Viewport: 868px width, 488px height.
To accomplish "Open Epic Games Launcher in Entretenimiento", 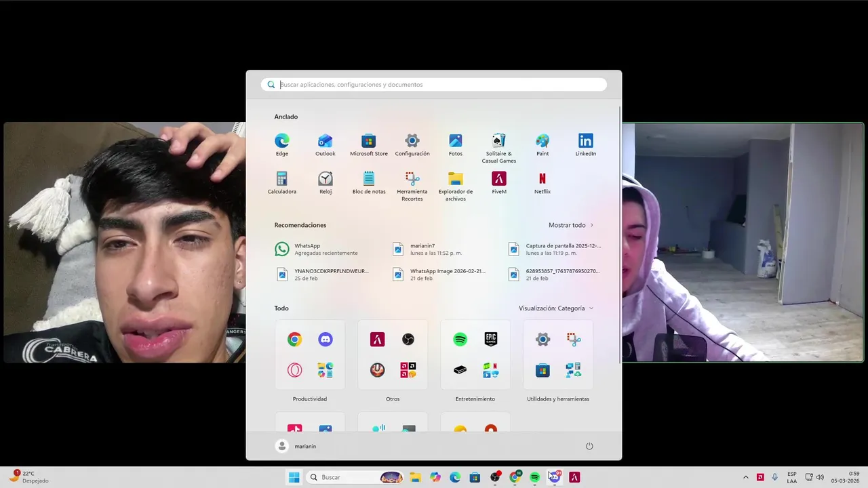I will click(491, 340).
